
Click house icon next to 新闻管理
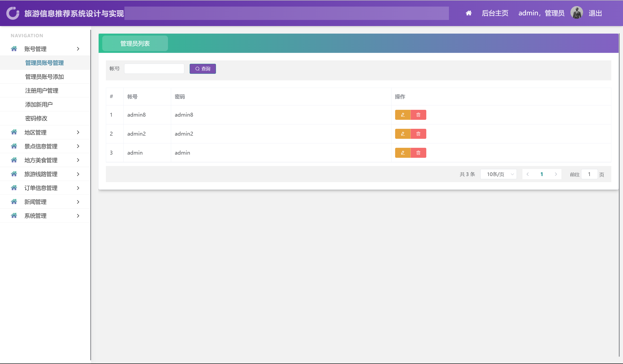pyautogui.click(x=14, y=202)
